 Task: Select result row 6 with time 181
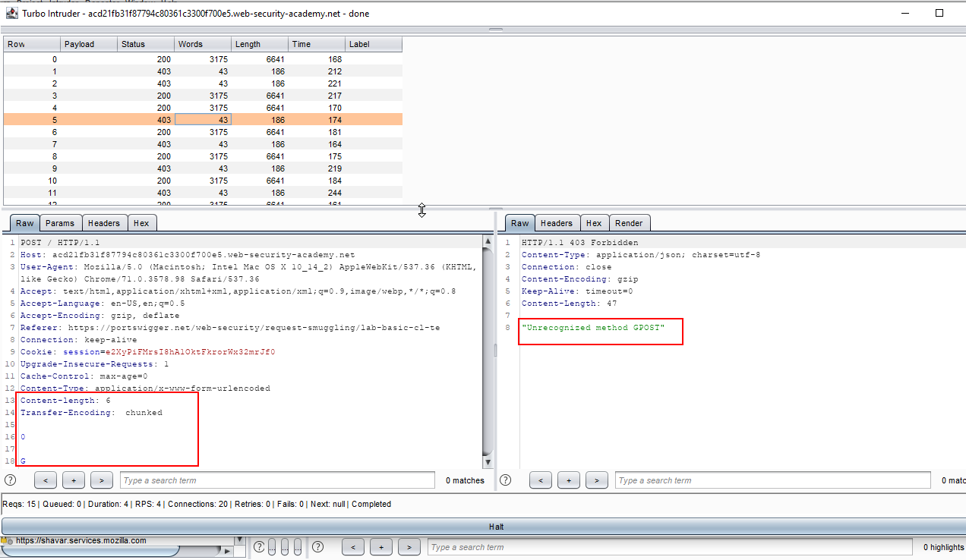click(x=203, y=132)
